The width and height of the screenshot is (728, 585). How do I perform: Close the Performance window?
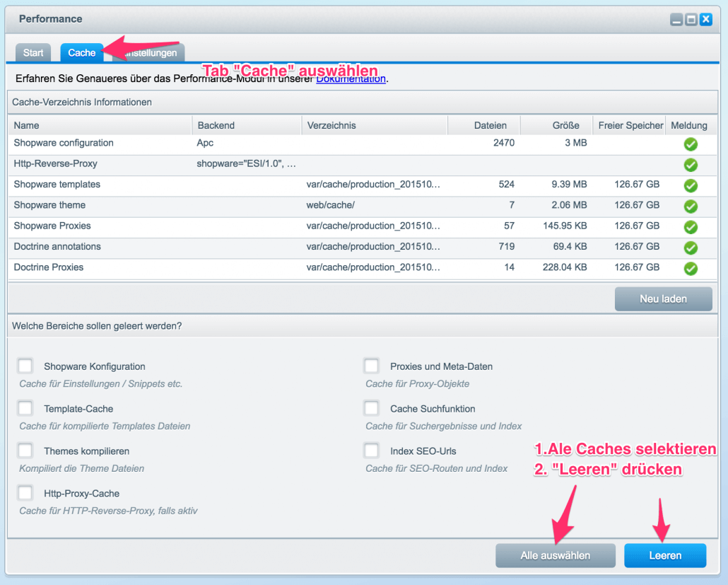(x=705, y=20)
